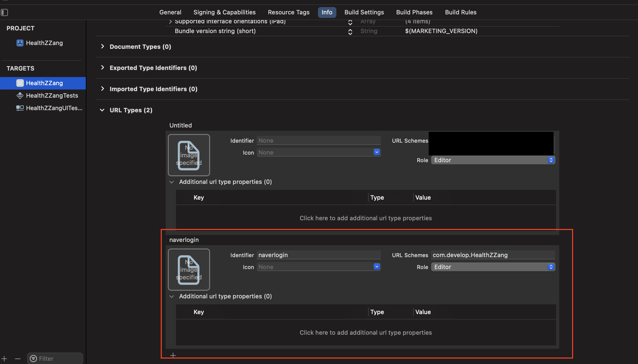Click the add target plus icon
The image size is (638, 364).
[4, 359]
